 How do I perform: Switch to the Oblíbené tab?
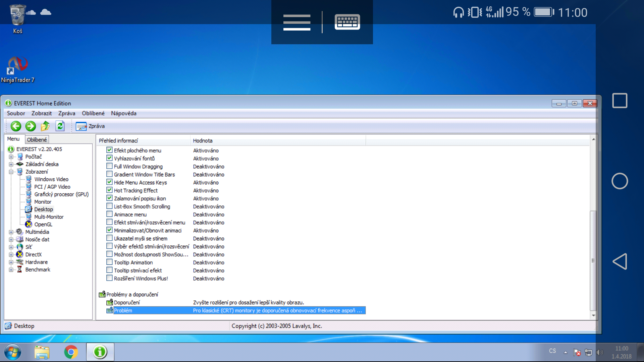tap(37, 139)
